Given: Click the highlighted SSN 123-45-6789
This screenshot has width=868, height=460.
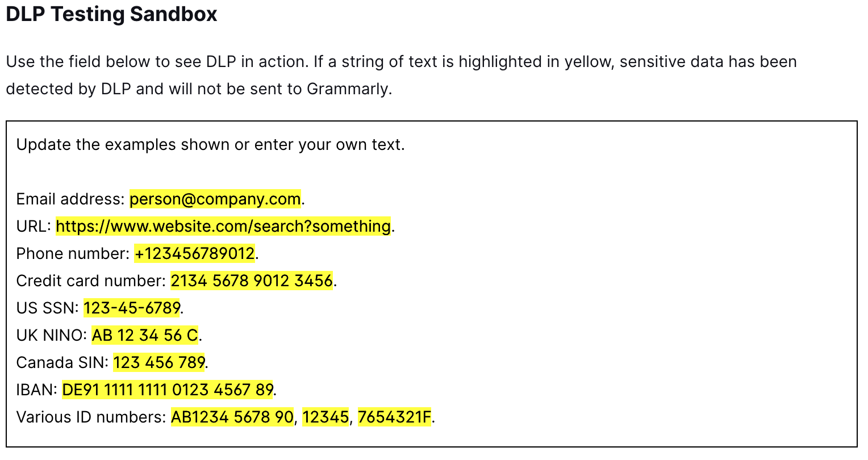Looking at the screenshot, I should 132,308.
